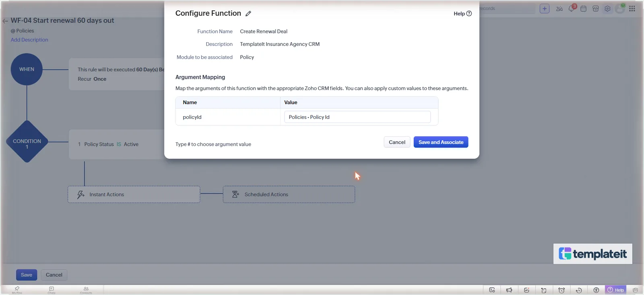Open Instant Actions box
644x295 pixels.
[134, 195]
